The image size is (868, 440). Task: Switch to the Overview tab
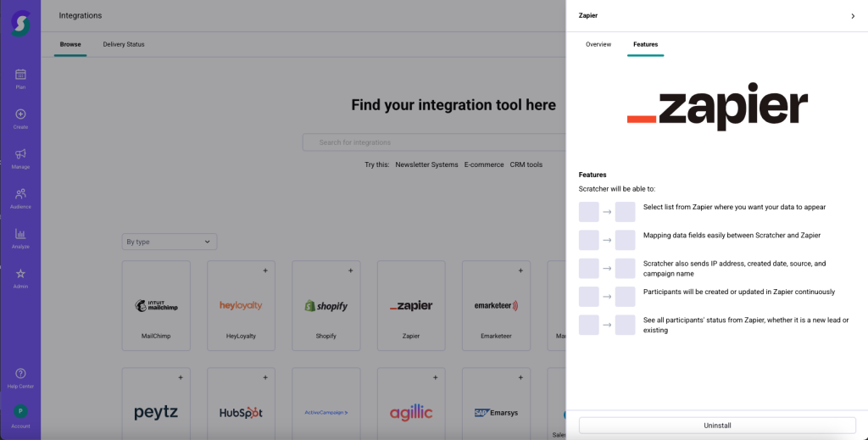[x=598, y=44]
